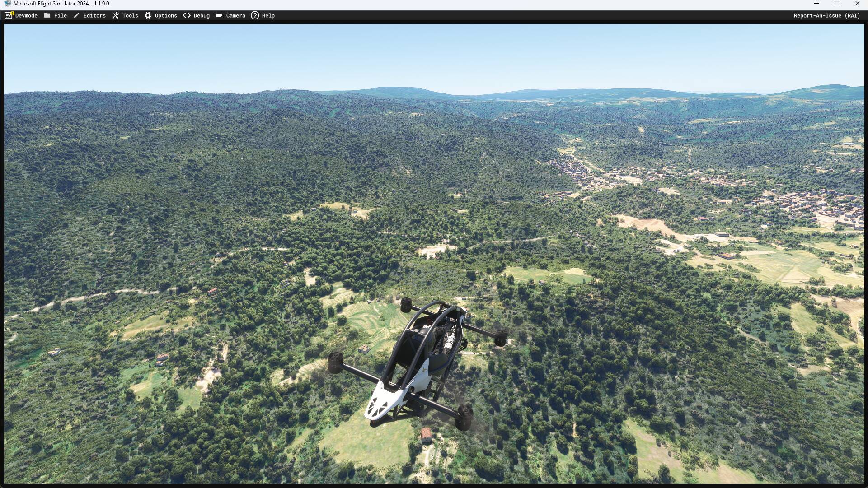Viewport: 868px width, 488px height.
Task: Open the Camera menu label
Action: pos(235,15)
